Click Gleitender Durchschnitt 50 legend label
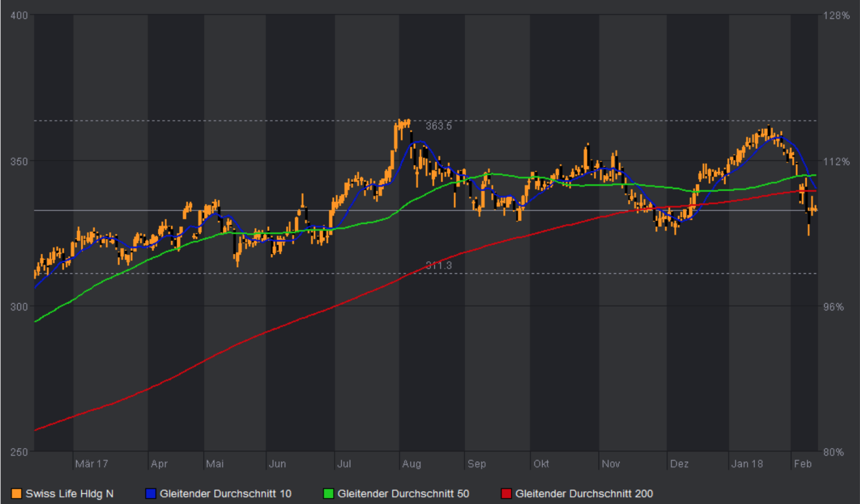Screen dimensions: 860x504 click(403, 493)
